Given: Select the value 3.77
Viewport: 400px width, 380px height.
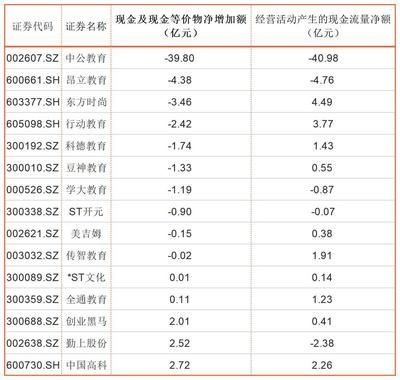Looking at the screenshot, I should (x=323, y=124).
